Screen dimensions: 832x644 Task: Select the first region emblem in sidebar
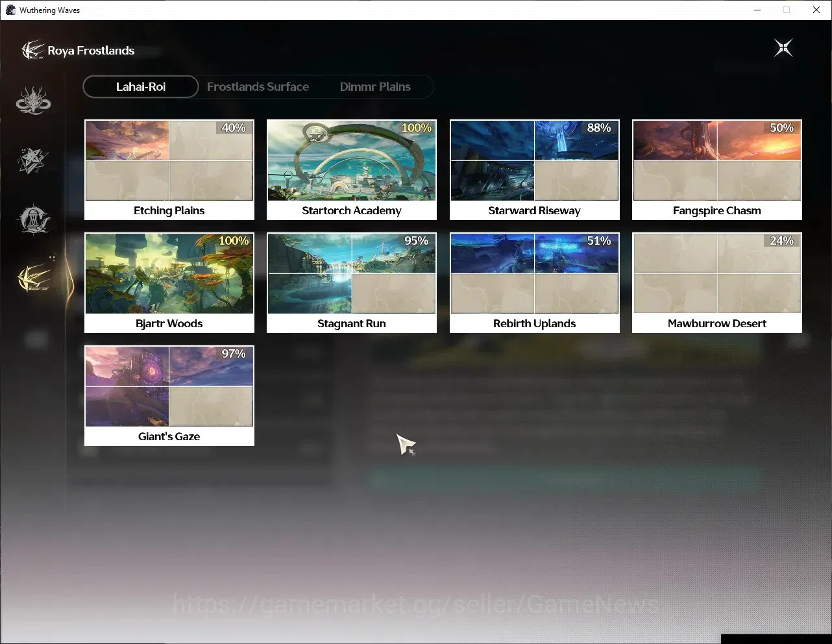coord(33,101)
